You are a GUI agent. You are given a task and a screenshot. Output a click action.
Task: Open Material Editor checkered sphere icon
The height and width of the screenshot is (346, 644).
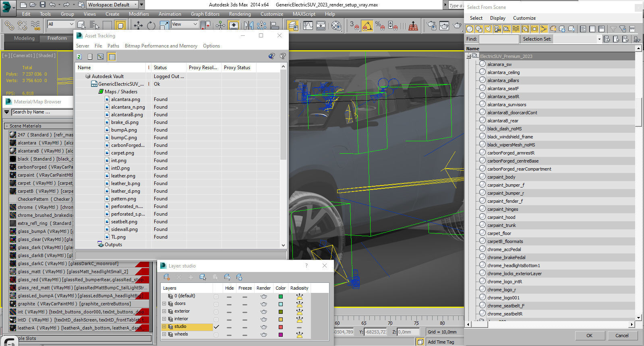(336, 26)
